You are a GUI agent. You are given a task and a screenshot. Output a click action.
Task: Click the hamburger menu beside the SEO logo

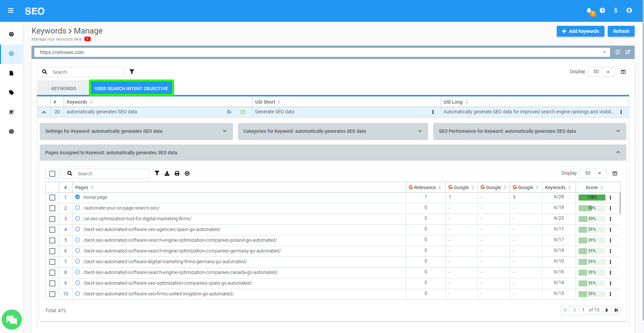click(11, 10)
